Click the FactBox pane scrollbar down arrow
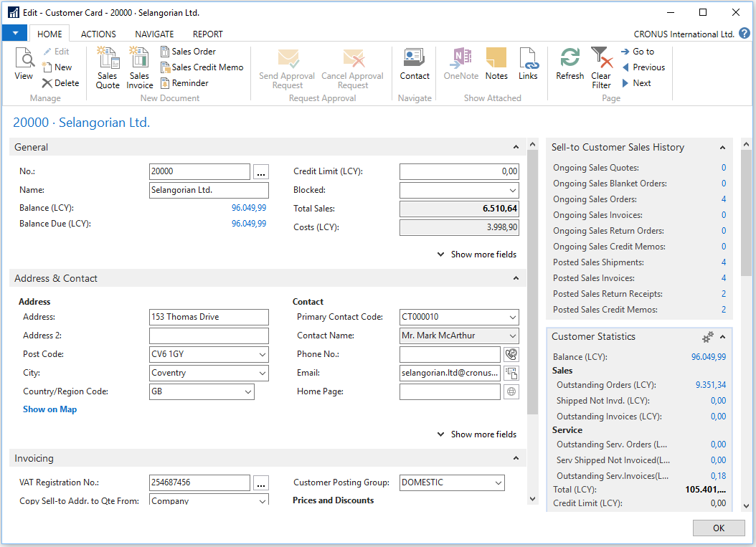This screenshot has width=756, height=547. point(747,506)
